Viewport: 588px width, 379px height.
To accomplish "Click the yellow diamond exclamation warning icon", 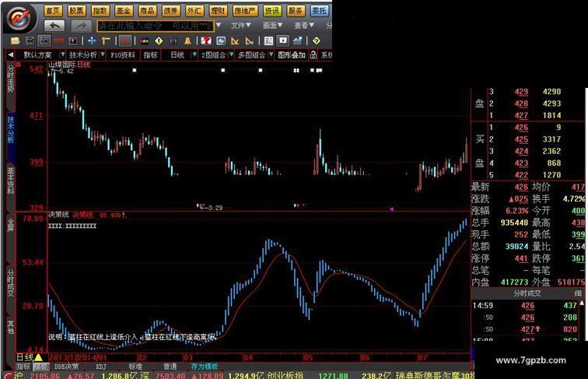I will 159,40.
